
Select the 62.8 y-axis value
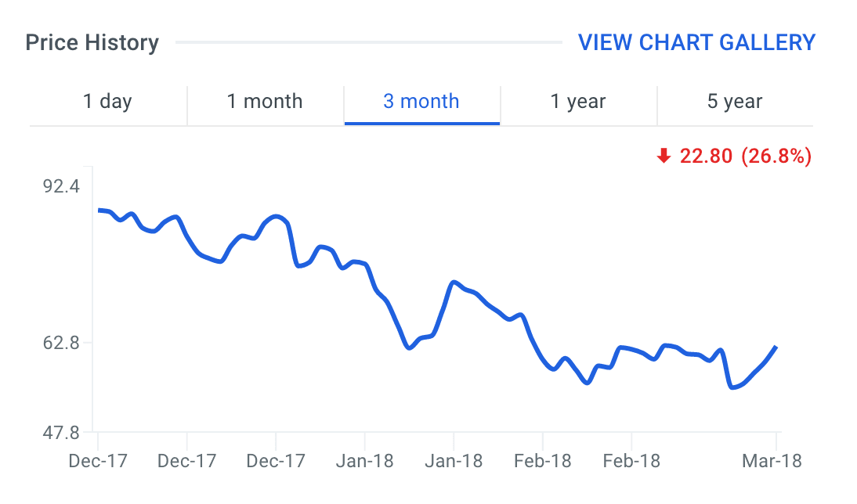[x=63, y=343]
